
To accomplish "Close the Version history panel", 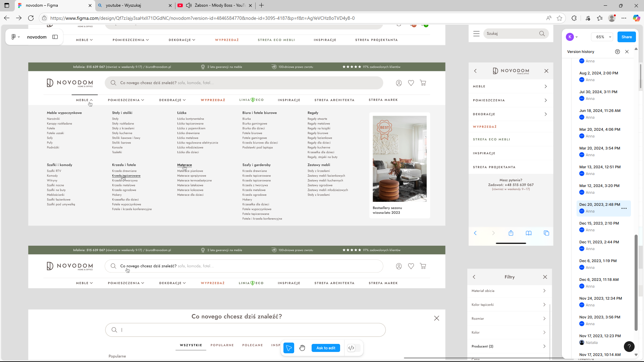I will 627,52.
